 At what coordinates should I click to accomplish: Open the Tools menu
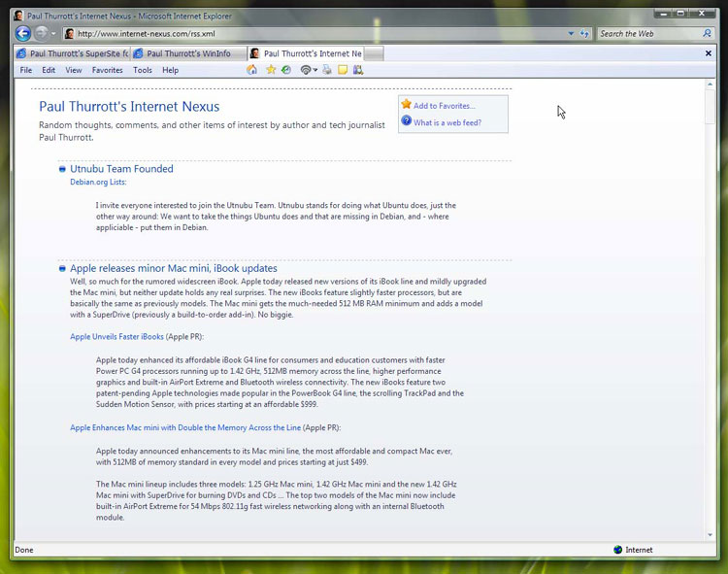(x=142, y=70)
